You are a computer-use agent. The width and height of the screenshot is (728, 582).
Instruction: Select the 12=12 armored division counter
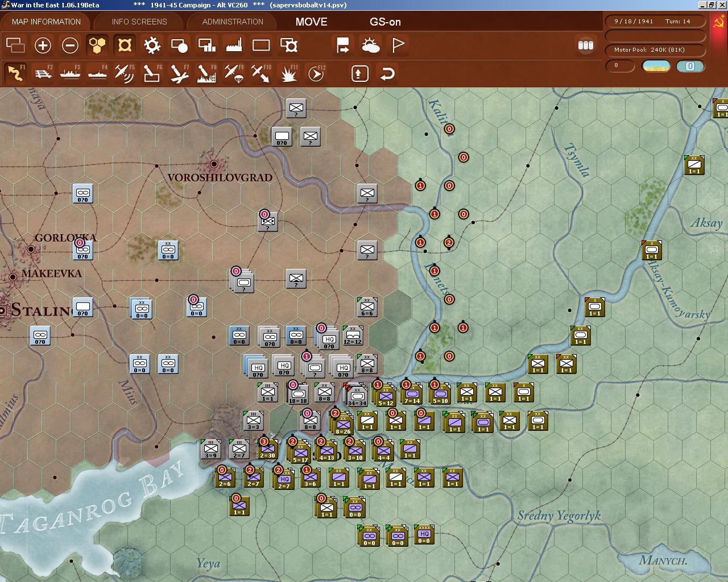point(353,335)
